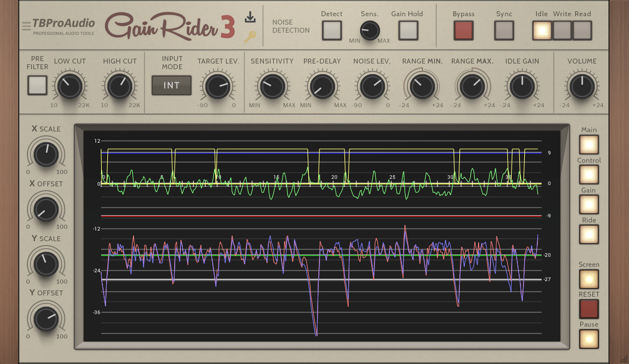Image resolution: width=629 pixels, height=364 pixels.
Task: Toggle the Noise Detection Detect button
Action: 332,31
